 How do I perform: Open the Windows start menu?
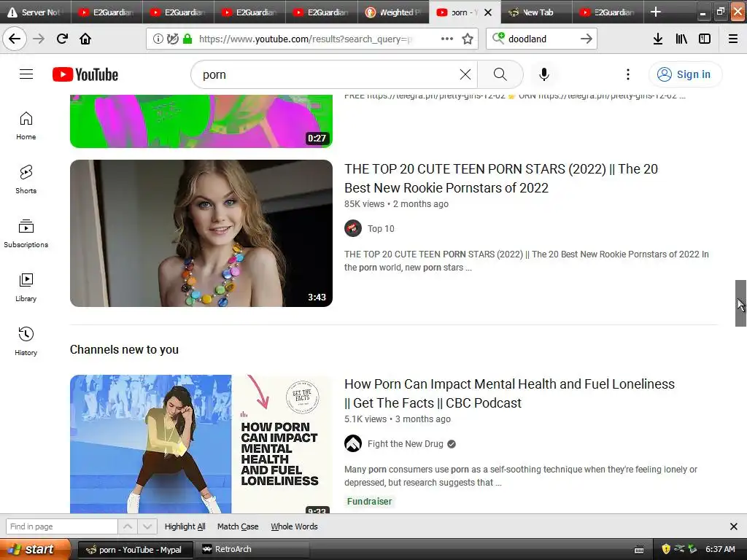click(x=35, y=549)
